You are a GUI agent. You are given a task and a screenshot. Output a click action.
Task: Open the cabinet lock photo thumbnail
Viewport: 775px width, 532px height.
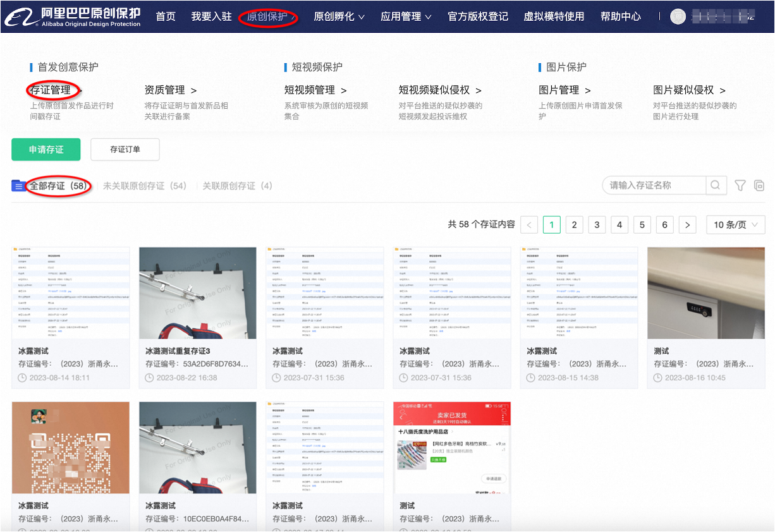706,293
